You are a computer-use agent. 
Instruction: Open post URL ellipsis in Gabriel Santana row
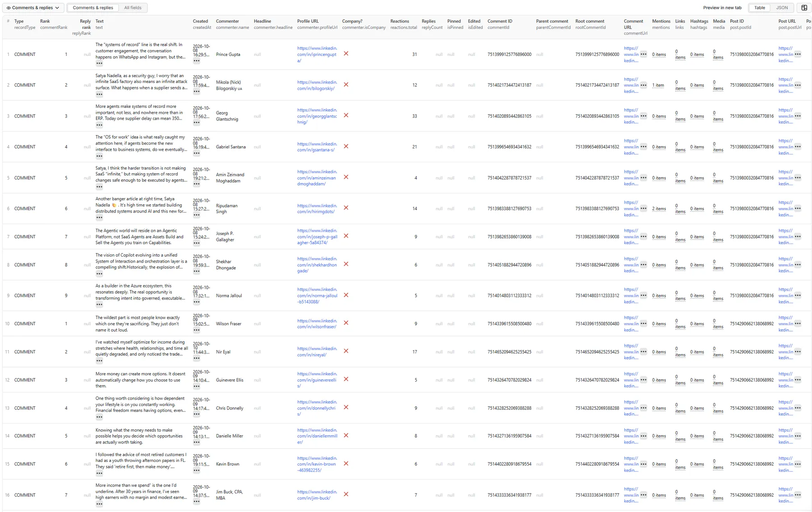tap(798, 147)
